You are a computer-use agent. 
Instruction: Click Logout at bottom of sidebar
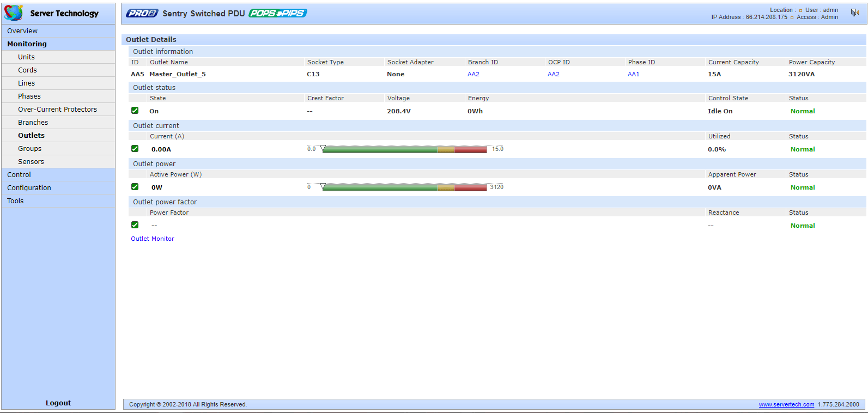pyautogui.click(x=58, y=403)
